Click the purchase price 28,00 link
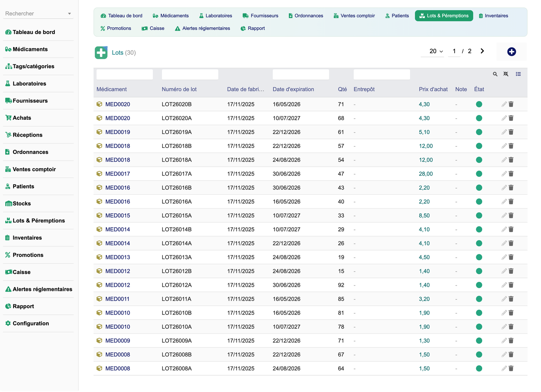541x392 pixels. pyautogui.click(x=426, y=174)
